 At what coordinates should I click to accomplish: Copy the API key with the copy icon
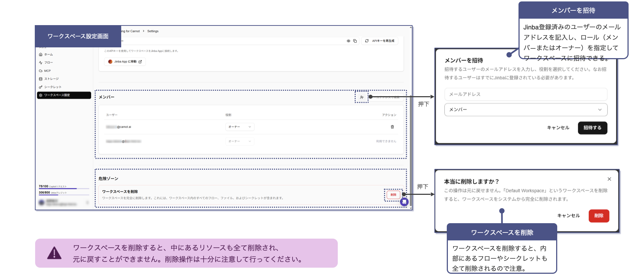355,41
